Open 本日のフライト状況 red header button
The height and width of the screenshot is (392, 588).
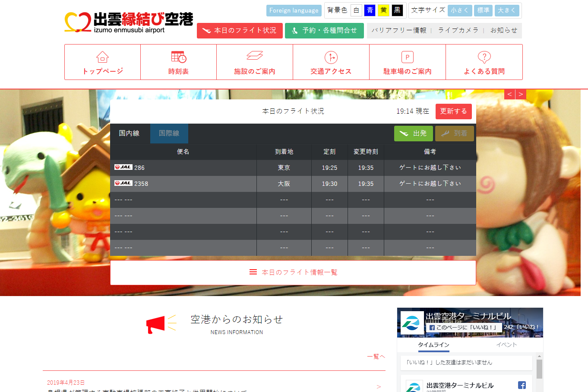(x=240, y=31)
